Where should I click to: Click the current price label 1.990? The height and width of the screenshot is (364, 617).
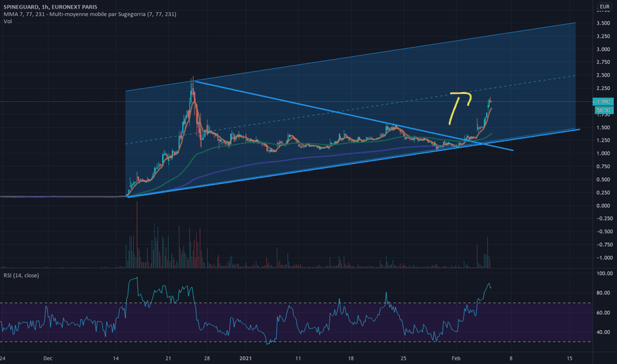coord(603,101)
